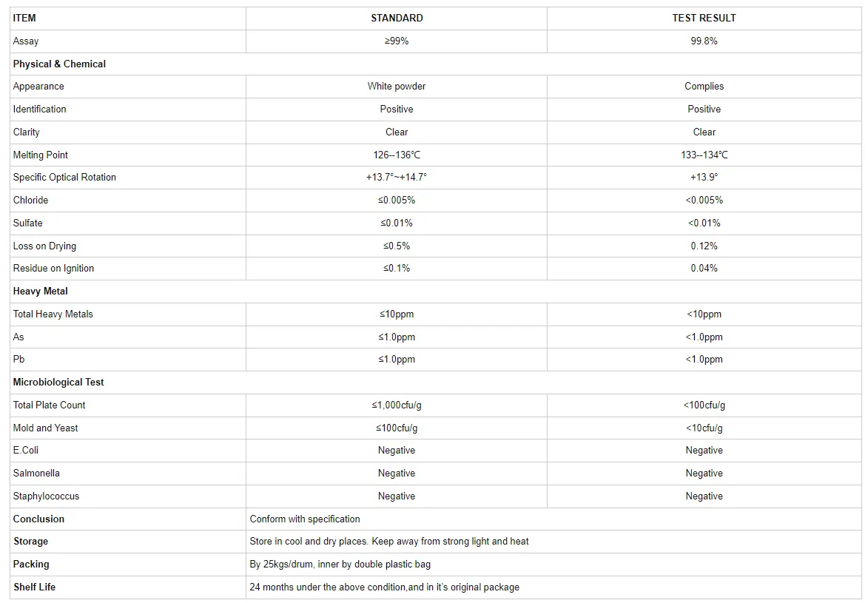Click the Specific Optical Rotation label

tap(64, 178)
